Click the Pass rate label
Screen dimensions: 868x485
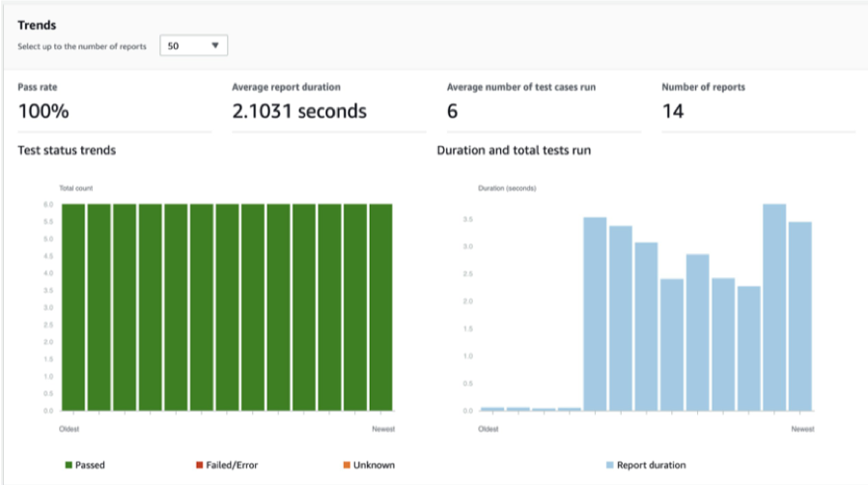(37, 87)
